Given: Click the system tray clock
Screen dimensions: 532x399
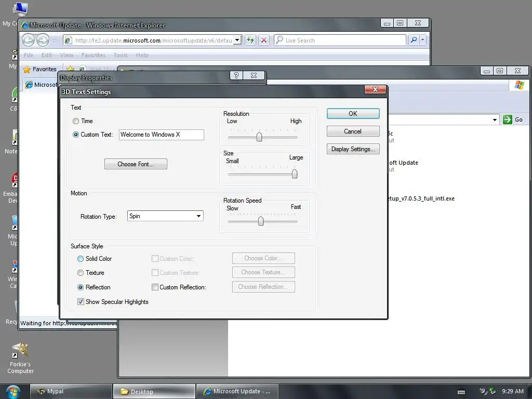Looking at the screenshot, I should coord(513,391).
